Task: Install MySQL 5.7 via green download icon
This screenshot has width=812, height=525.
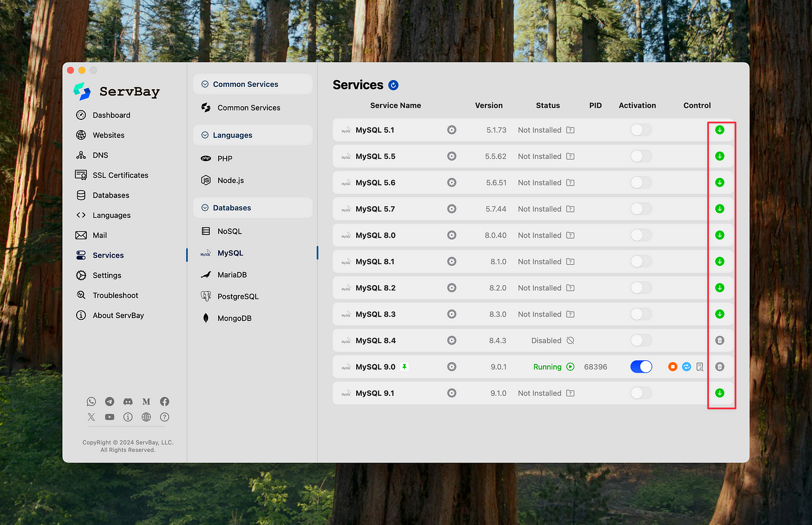Action: coord(720,209)
